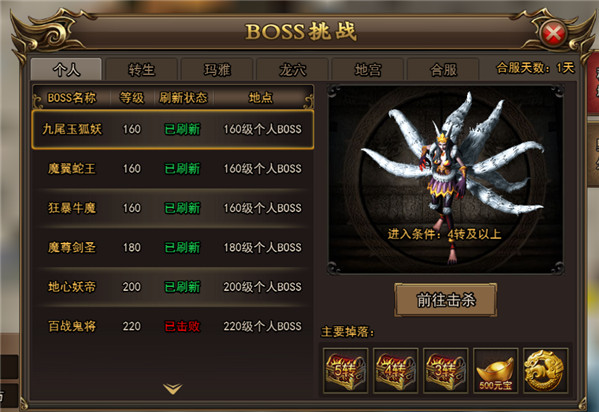The image size is (599, 412).
Task: Pick the 地心妖帝 level 200 boss
Action: 173,287
